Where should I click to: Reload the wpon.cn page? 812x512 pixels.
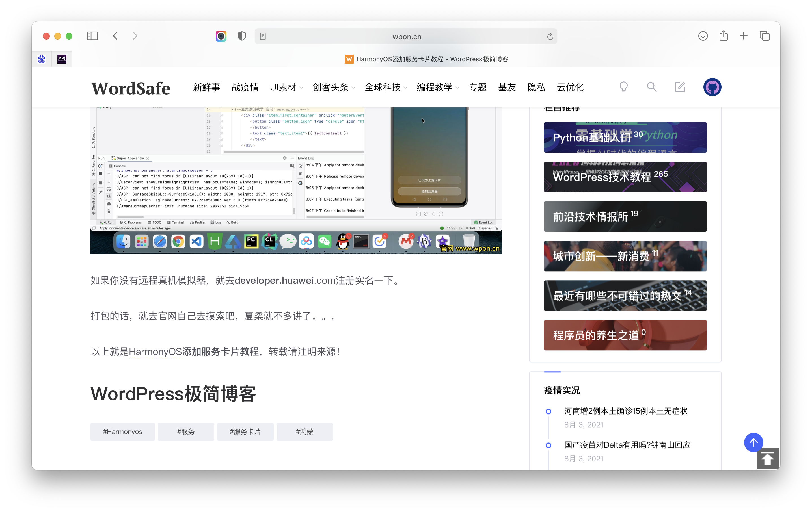pyautogui.click(x=550, y=36)
